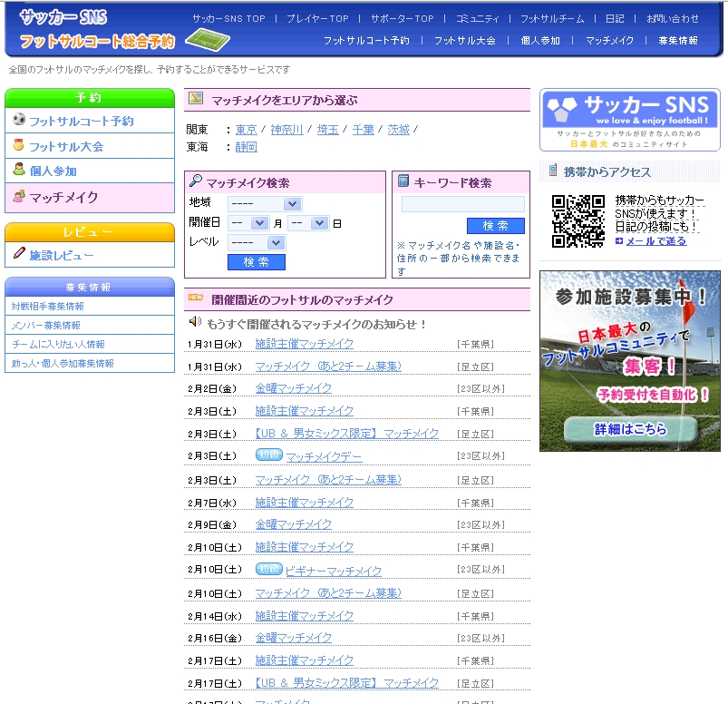Click the matchmaking icon beside マッチメイク
Screen dimensions: 728x704
(19, 196)
